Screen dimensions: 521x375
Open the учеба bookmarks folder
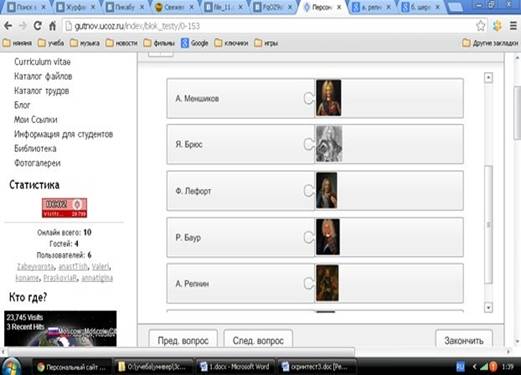pyautogui.click(x=51, y=43)
